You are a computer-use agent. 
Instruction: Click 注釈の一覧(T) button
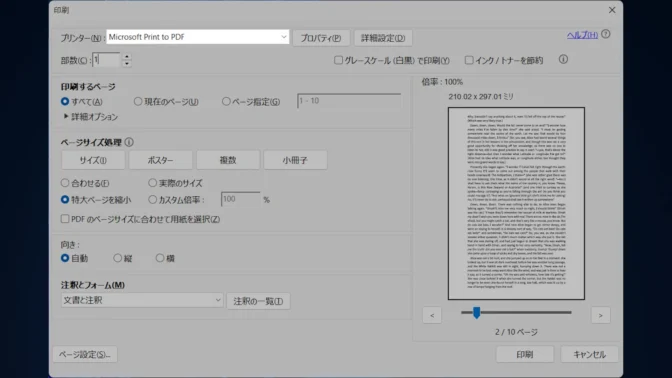(x=258, y=301)
